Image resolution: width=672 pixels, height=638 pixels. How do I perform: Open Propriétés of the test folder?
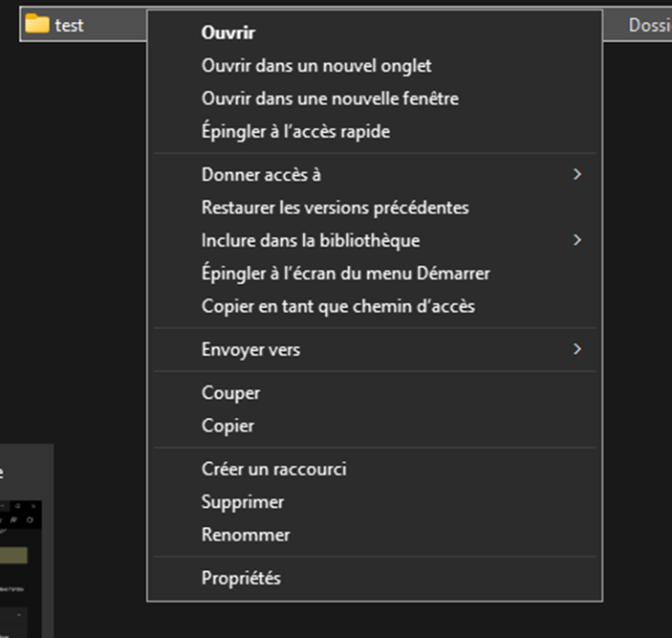tap(375, 578)
